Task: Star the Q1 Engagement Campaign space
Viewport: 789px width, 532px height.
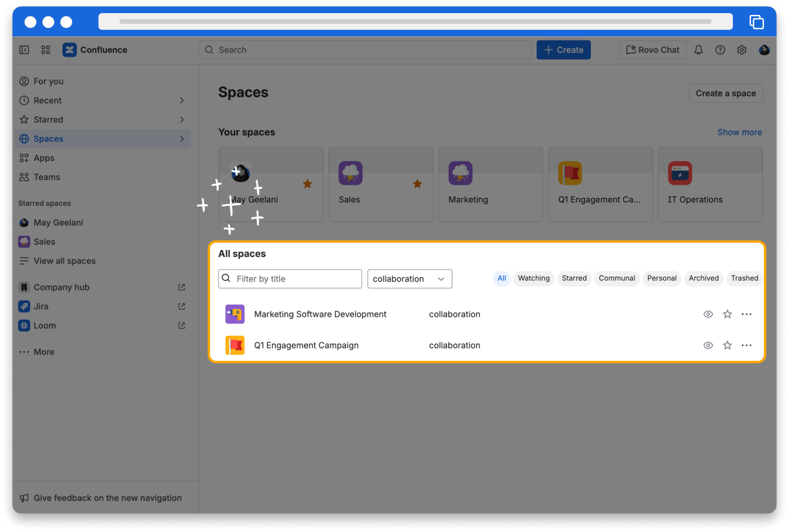Action: [727, 345]
